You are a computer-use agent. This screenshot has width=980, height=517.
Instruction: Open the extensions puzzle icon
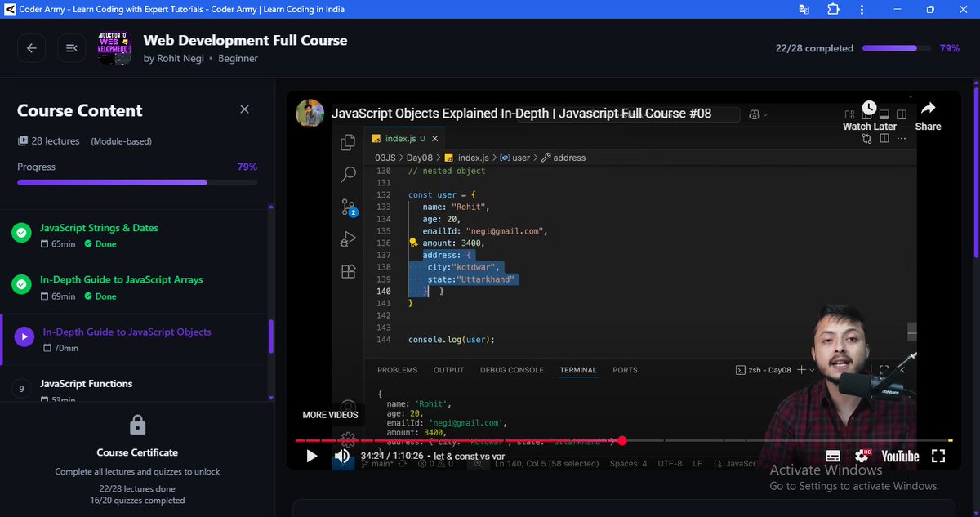tap(833, 9)
